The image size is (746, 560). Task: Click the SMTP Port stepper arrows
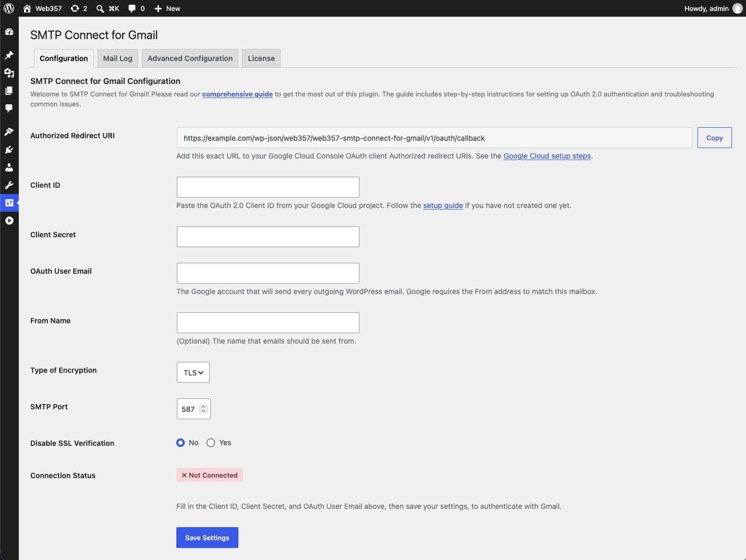click(x=203, y=409)
